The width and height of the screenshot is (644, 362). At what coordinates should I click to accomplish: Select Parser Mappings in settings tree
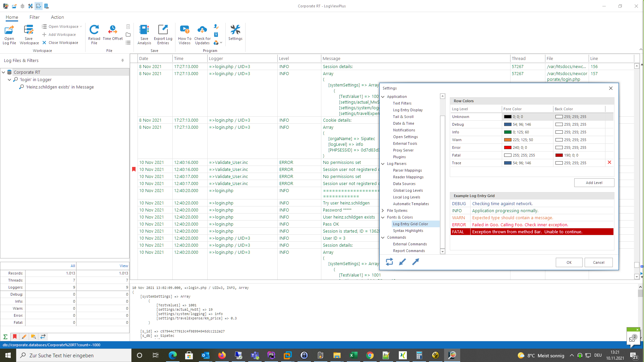407,170
